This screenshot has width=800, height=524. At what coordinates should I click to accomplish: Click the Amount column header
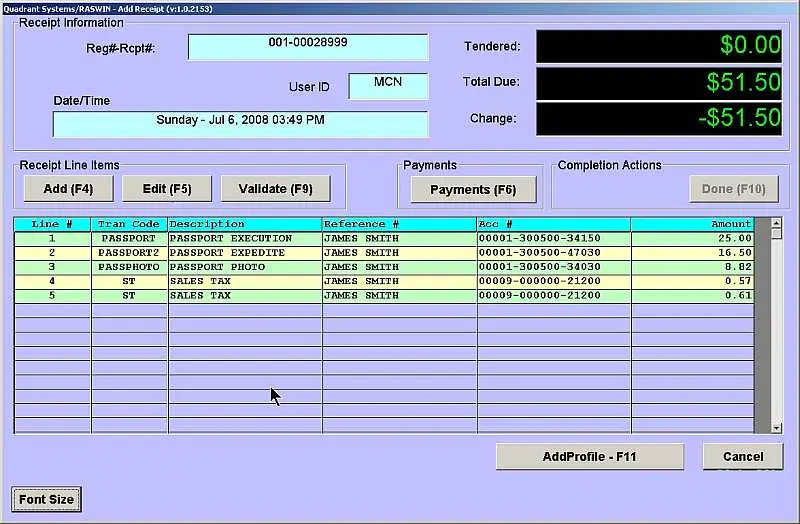tap(692, 224)
